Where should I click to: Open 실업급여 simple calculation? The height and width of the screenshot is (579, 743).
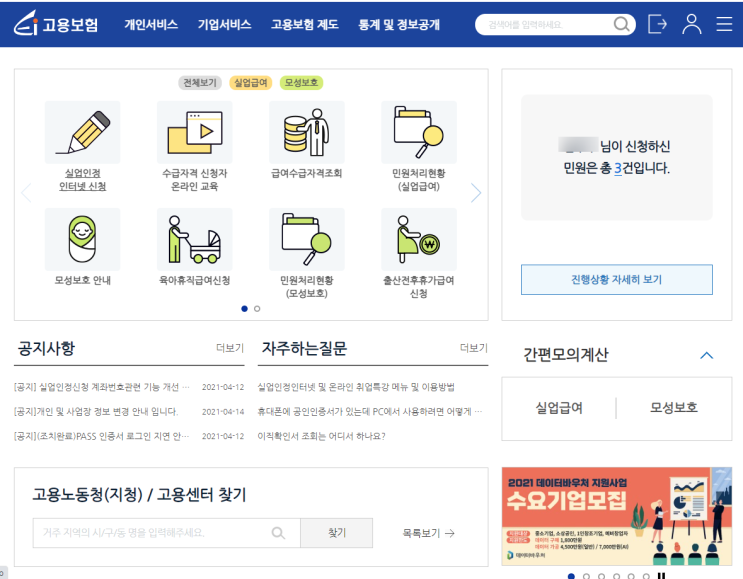point(559,407)
